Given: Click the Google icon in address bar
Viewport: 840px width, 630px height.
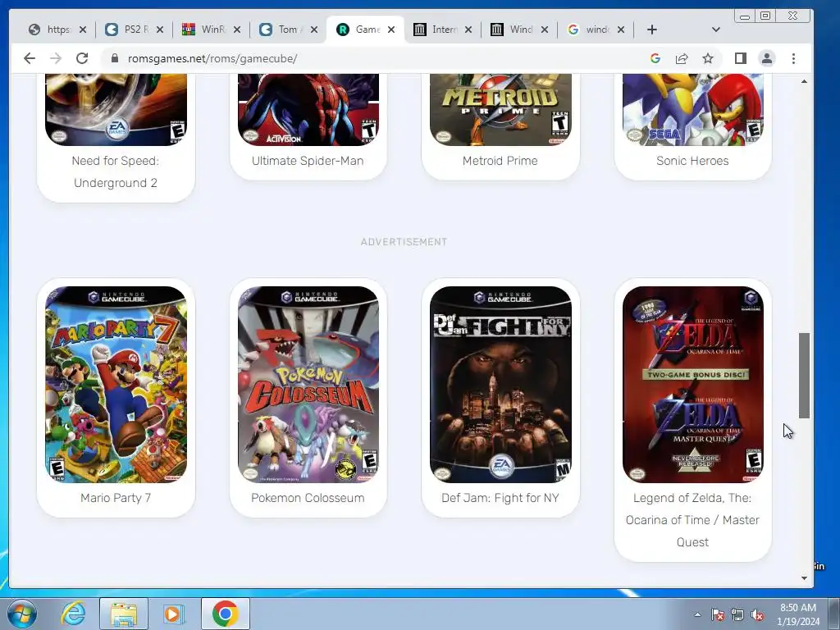Looking at the screenshot, I should (x=655, y=58).
